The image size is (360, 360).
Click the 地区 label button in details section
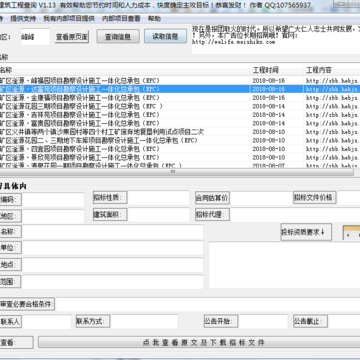10,216
